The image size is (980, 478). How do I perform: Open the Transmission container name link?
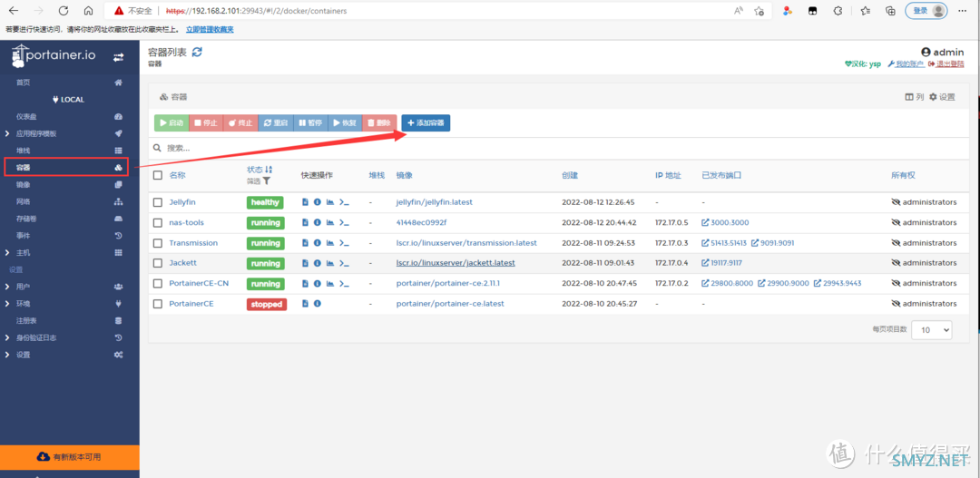click(193, 242)
